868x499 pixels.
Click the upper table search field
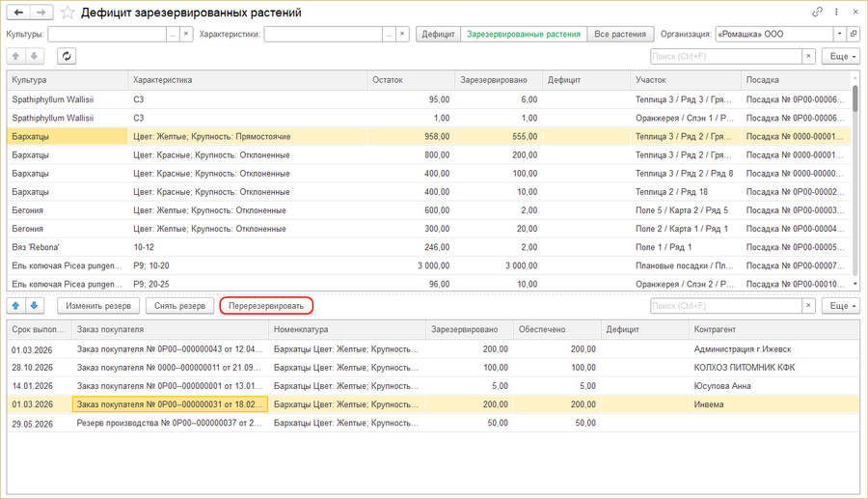tap(722, 57)
